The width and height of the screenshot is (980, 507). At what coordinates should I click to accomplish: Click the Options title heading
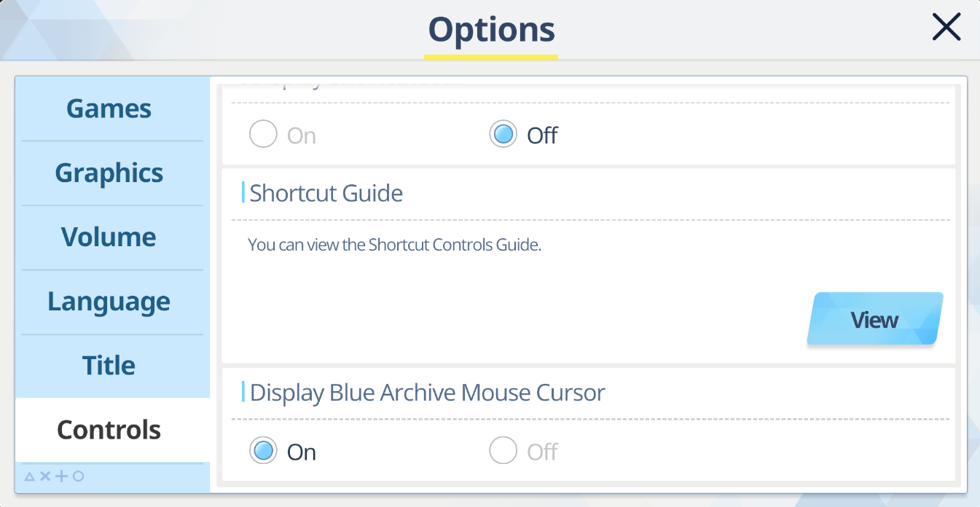pos(491,30)
